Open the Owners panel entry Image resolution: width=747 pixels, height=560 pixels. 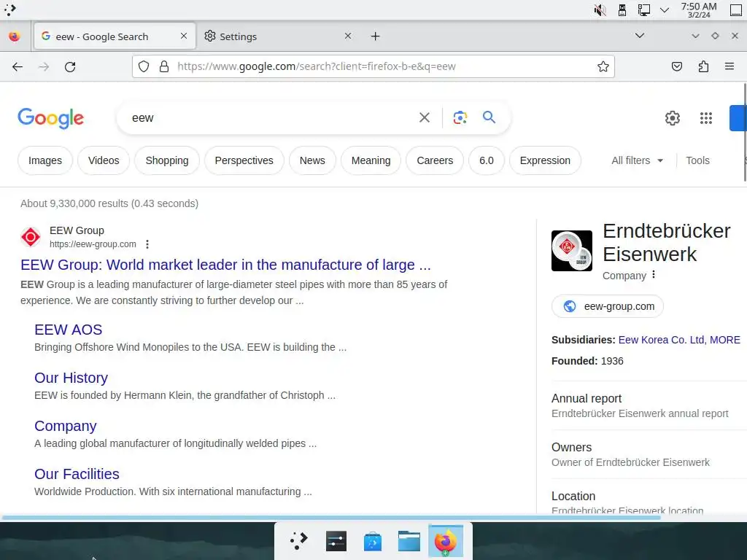pyautogui.click(x=631, y=454)
